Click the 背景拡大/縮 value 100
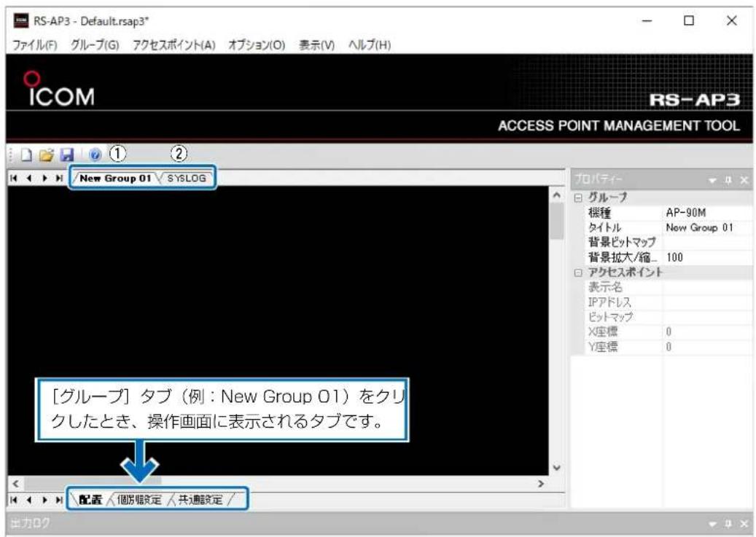The image size is (756, 537). (707, 257)
